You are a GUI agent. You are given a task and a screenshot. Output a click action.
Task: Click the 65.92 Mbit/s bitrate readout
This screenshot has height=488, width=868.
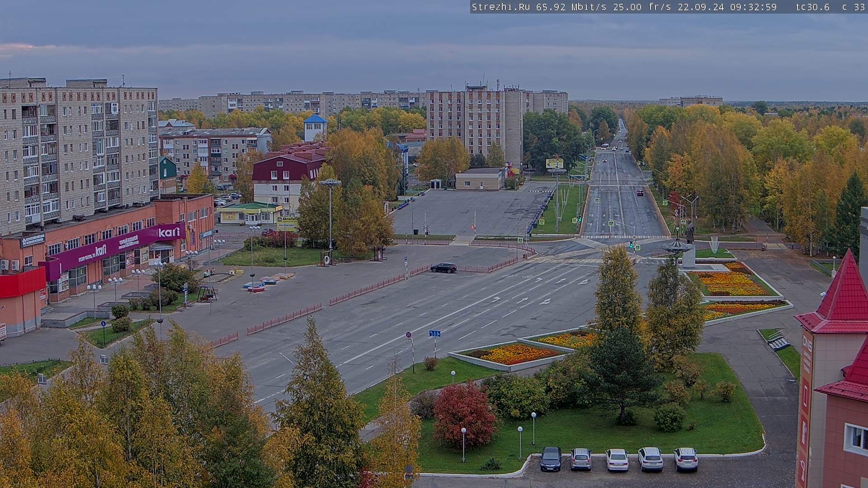point(572,7)
